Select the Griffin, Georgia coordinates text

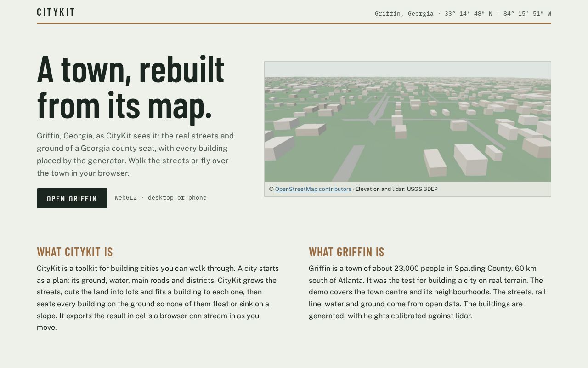463,14
